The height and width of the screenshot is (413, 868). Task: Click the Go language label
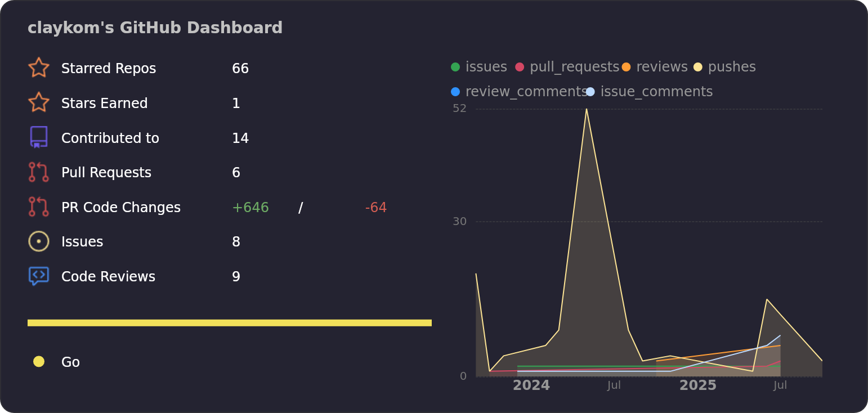[x=70, y=362]
